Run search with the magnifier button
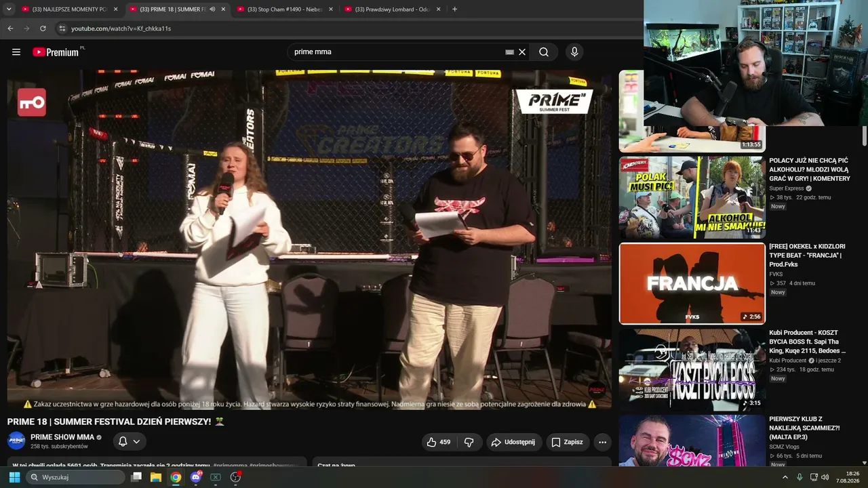 (544, 52)
